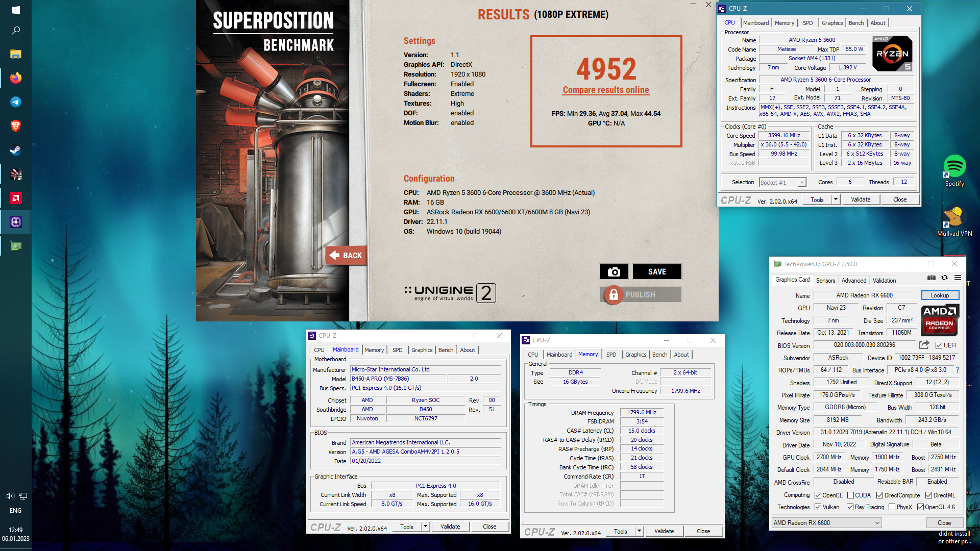Click B450-A PRO (MS-7B86) model field
The image size is (980, 551).
point(398,379)
